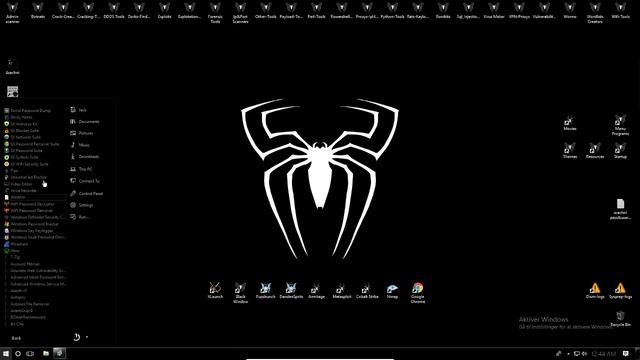Open the Movies desktop shortcut
640x360 pixels.
point(570,122)
